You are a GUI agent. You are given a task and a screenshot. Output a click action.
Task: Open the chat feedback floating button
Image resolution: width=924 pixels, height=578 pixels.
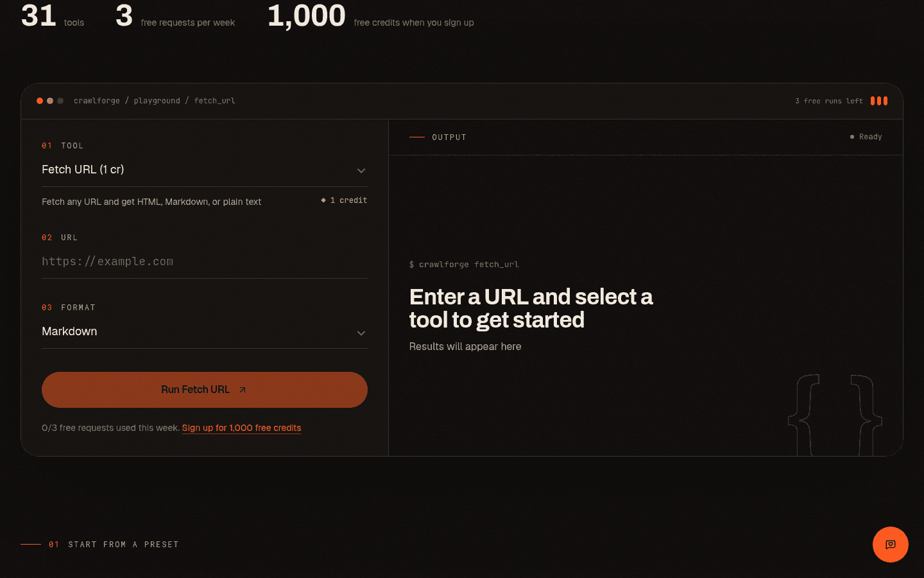click(890, 545)
